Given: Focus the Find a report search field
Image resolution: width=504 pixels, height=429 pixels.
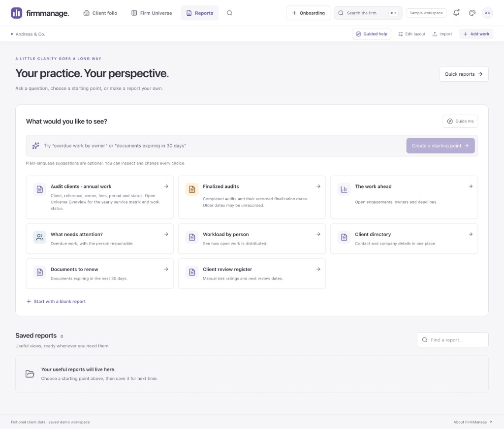Looking at the screenshot, I should tap(453, 339).
